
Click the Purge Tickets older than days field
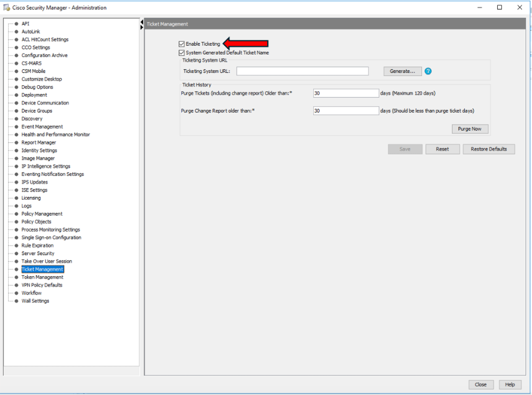tap(345, 93)
